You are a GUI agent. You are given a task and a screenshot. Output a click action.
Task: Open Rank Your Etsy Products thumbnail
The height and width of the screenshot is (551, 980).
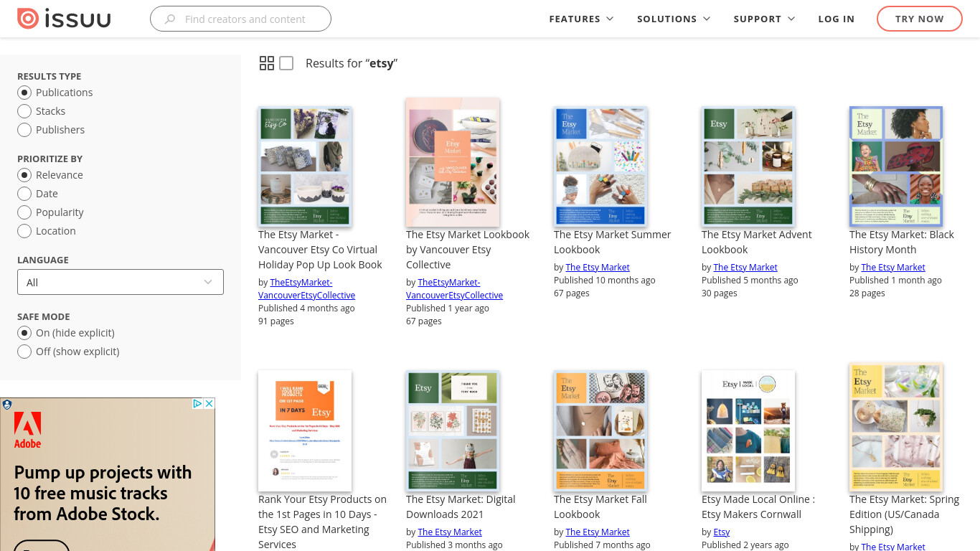click(305, 430)
